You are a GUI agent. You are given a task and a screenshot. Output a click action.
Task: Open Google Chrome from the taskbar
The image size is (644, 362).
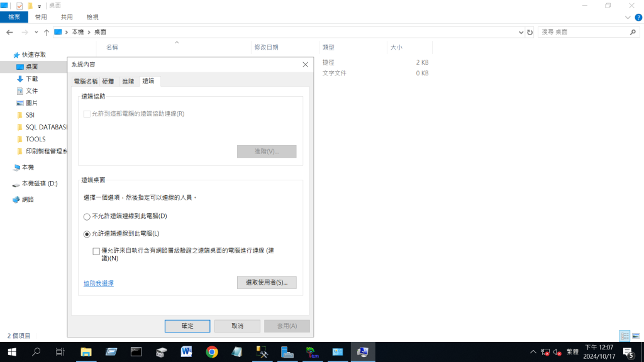pyautogui.click(x=212, y=352)
